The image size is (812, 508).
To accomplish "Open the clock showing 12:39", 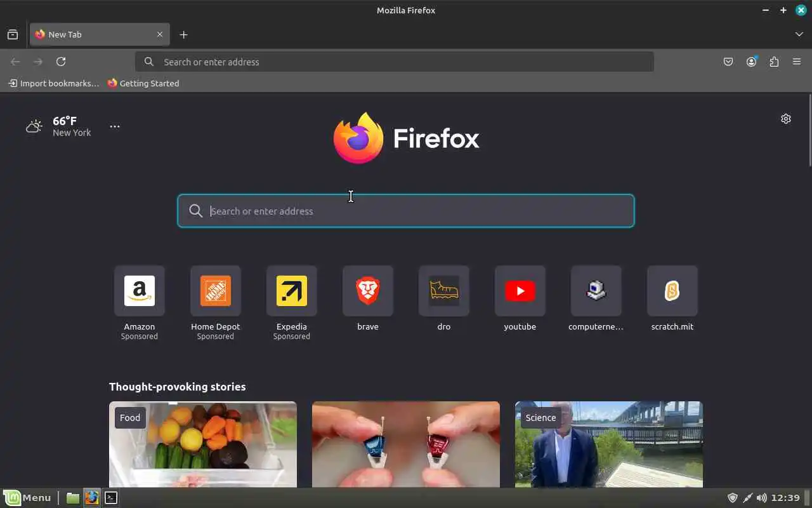I will tap(787, 498).
